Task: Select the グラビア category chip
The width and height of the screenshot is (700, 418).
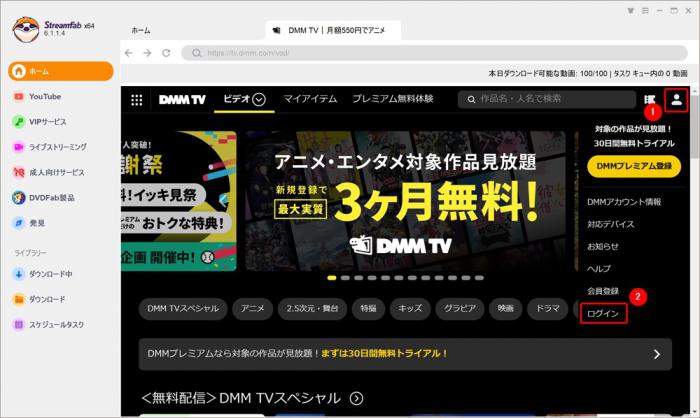Action: coord(460,309)
